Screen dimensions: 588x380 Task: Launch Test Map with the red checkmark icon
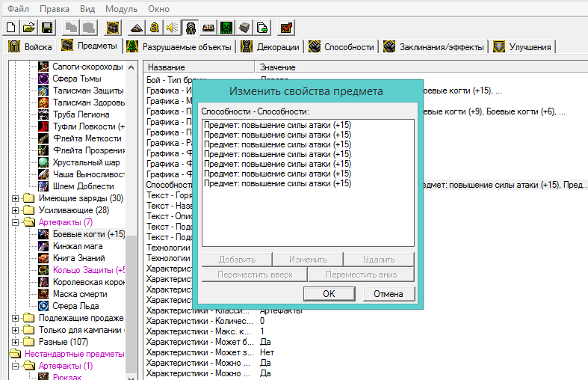coord(286,28)
